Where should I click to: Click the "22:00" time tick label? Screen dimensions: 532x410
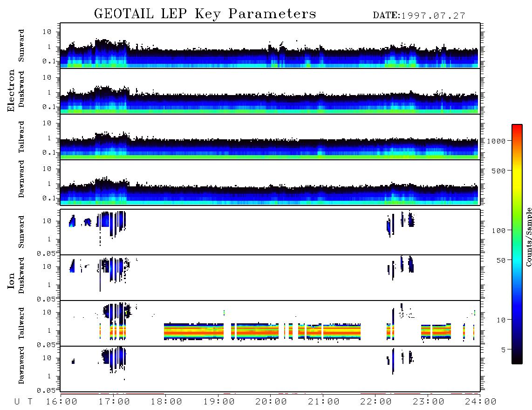pos(376,402)
